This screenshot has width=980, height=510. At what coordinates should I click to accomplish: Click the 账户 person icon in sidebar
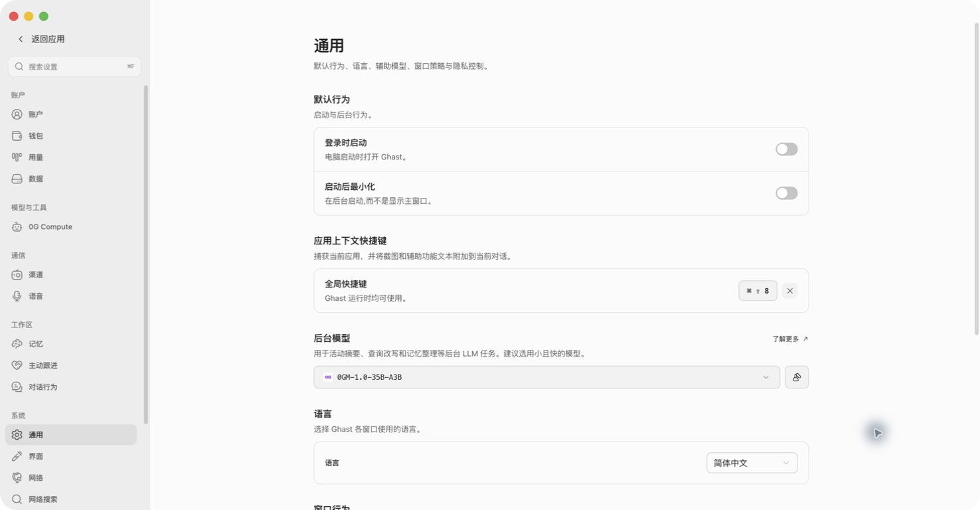pos(17,114)
